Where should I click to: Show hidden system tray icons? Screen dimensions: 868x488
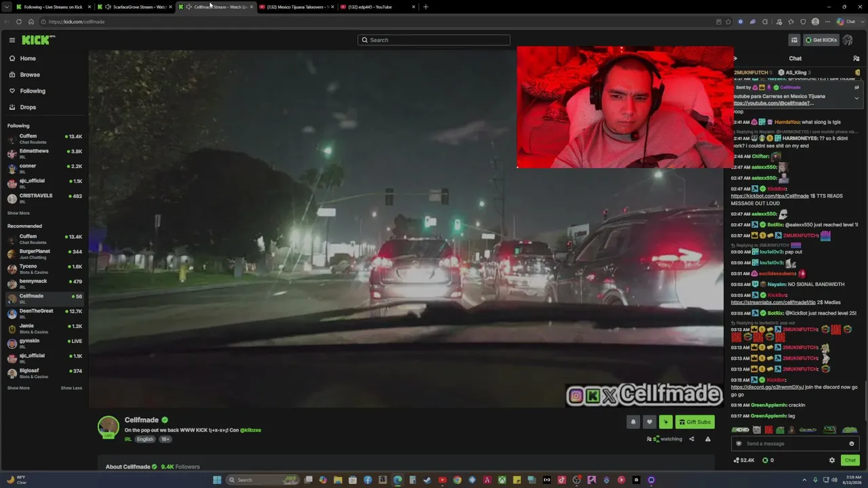point(804,480)
